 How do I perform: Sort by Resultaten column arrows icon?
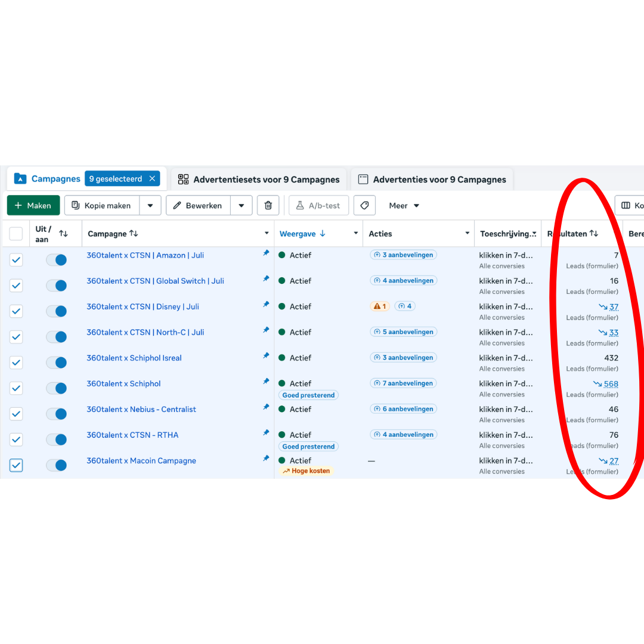point(594,233)
